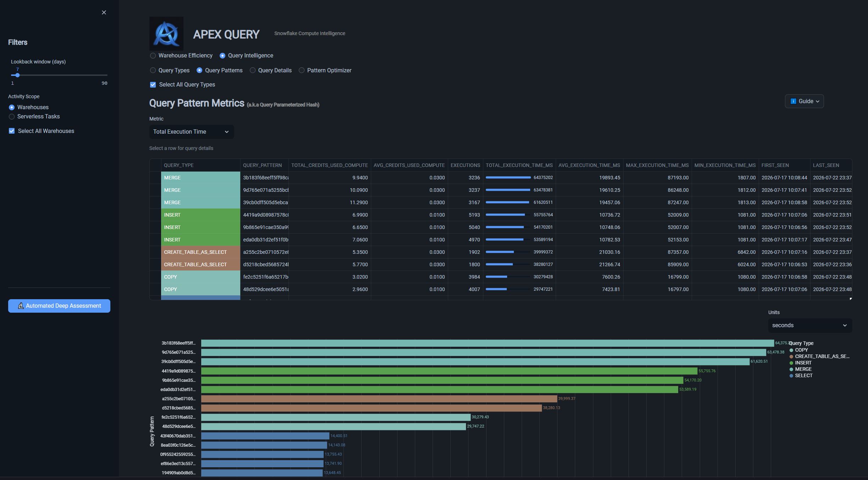
Task: Click the Automated Deep Assessment button
Action: (59, 306)
